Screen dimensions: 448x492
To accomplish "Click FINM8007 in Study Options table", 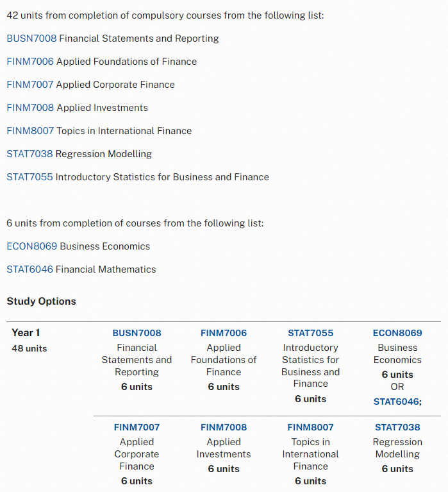I will click(x=311, y=427).
